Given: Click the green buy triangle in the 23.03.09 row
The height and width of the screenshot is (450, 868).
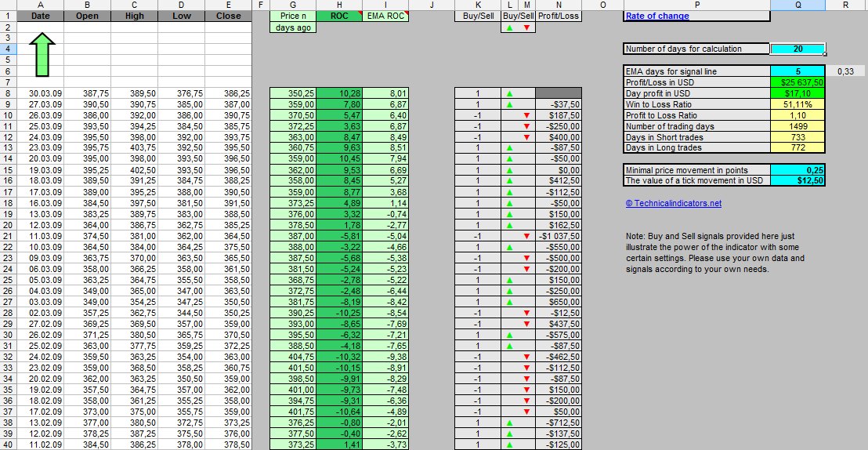Looking at the screenshot, I should click(x=509, y=148).
